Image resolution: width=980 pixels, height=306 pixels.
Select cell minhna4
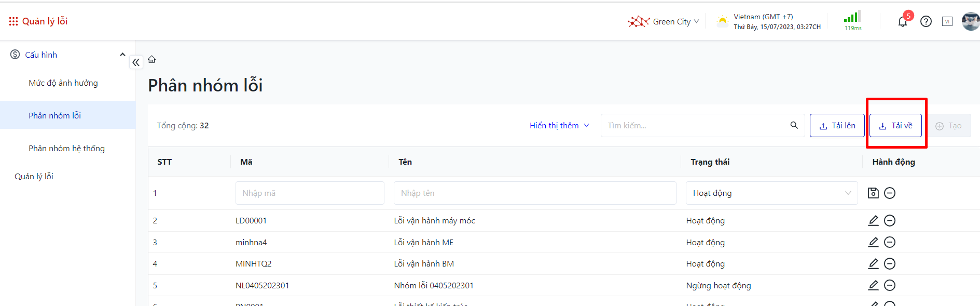(x=251, y=242)
